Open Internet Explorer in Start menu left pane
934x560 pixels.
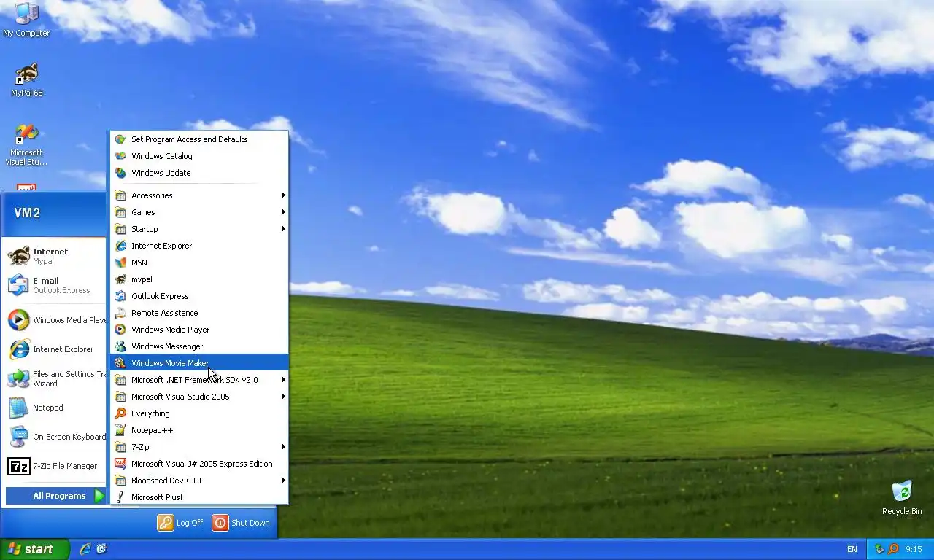(x=55, y=349)
